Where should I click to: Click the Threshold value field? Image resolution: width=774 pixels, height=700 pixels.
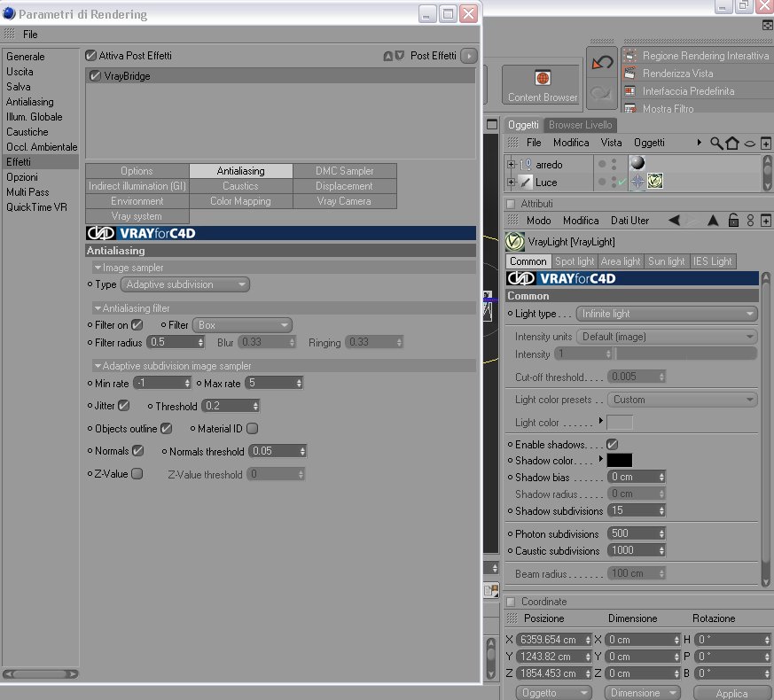pos(230,406)
